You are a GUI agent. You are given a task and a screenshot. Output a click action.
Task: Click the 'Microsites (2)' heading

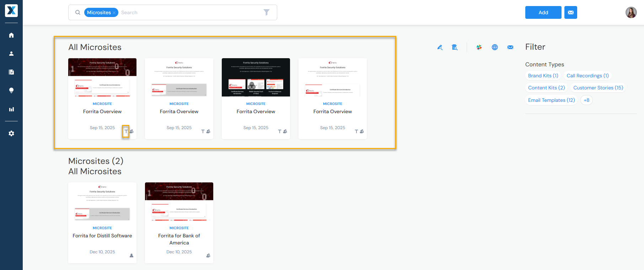96,161
